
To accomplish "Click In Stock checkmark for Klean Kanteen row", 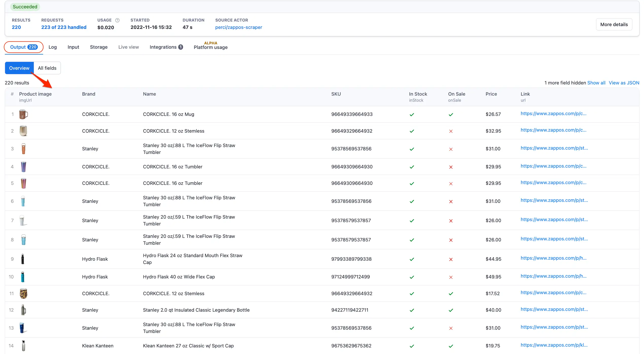I will pos(412,346).
